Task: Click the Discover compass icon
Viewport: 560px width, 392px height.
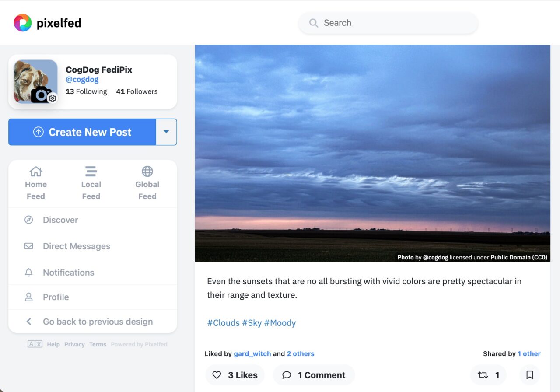Action: point(28,220)
